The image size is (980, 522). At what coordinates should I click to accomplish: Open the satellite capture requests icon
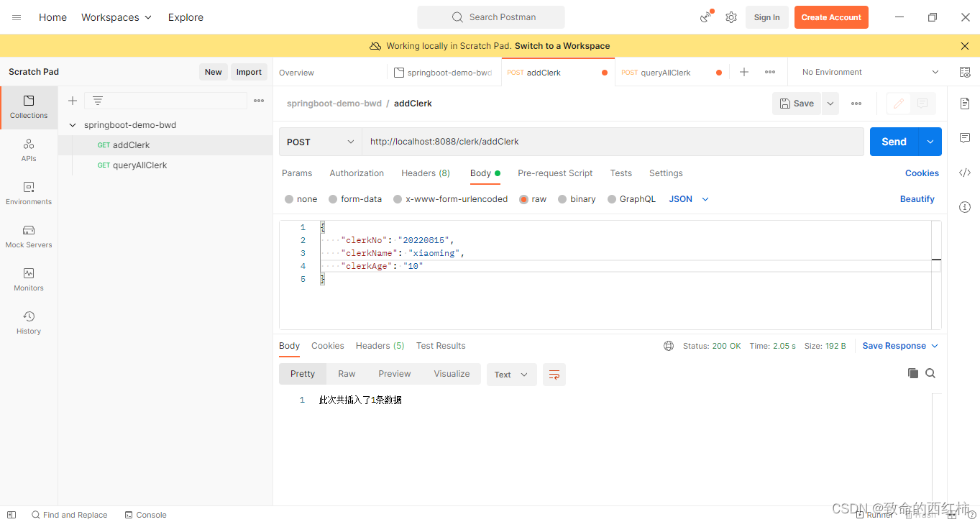706,17
